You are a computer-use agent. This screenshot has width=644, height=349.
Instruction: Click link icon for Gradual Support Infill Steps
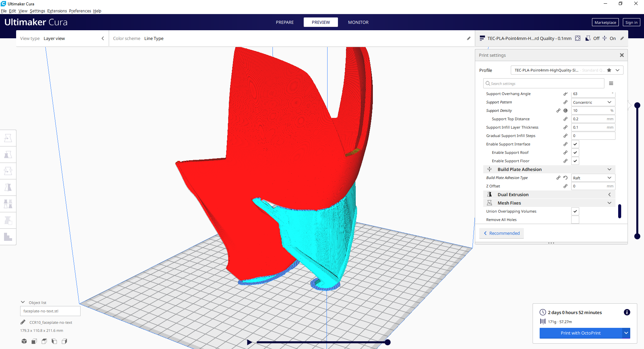pos(565,136)
